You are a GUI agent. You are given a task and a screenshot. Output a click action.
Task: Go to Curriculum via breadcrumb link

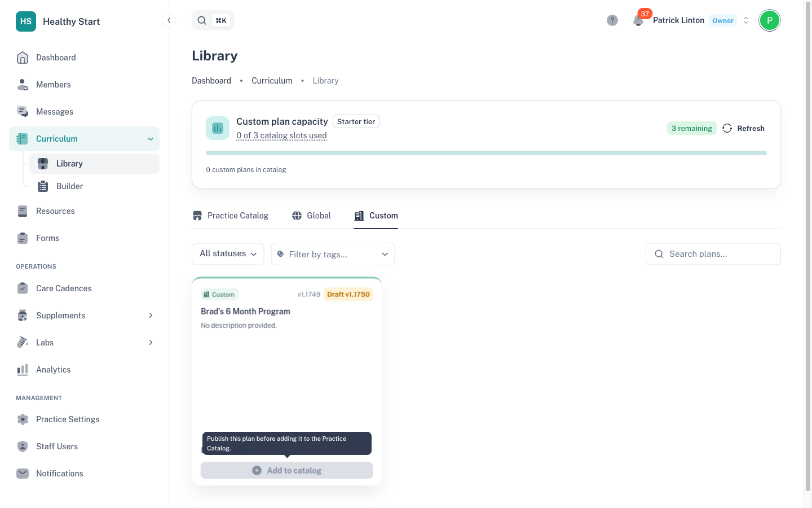pos(272,81)
